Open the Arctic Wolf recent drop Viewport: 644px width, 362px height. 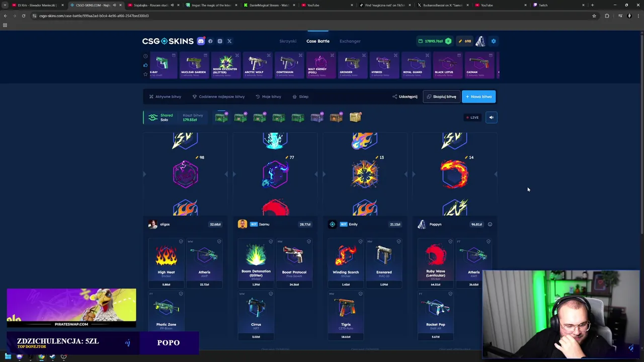(x=257, y=65)
